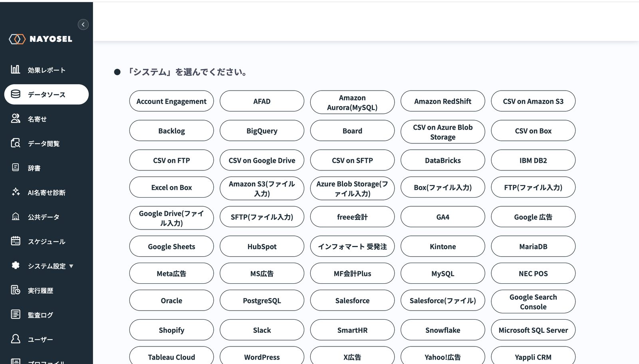Choose BigQuery

[x=262, y=131]
